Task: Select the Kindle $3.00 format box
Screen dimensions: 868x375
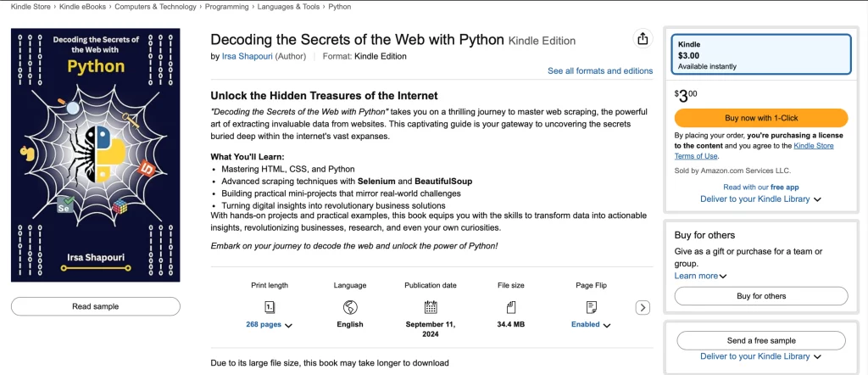Action: (x=761, y=54)
